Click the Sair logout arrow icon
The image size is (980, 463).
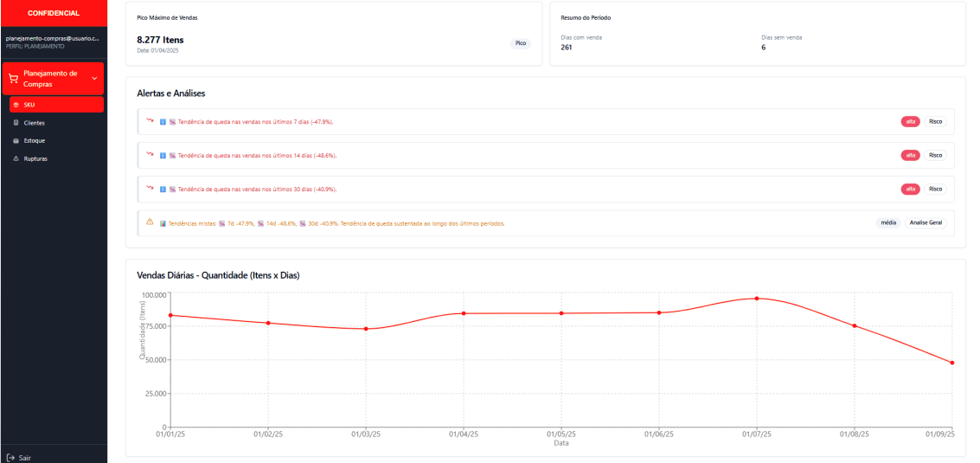10,458
